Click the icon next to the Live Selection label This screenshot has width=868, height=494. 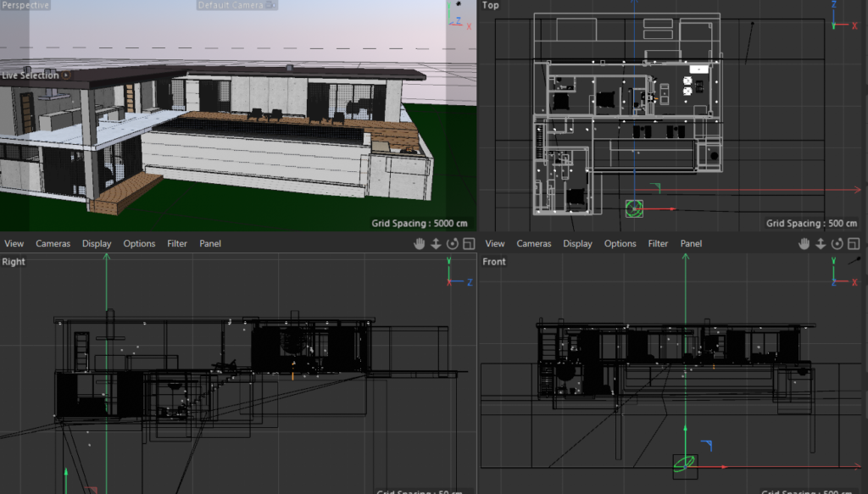coord(67,75)
